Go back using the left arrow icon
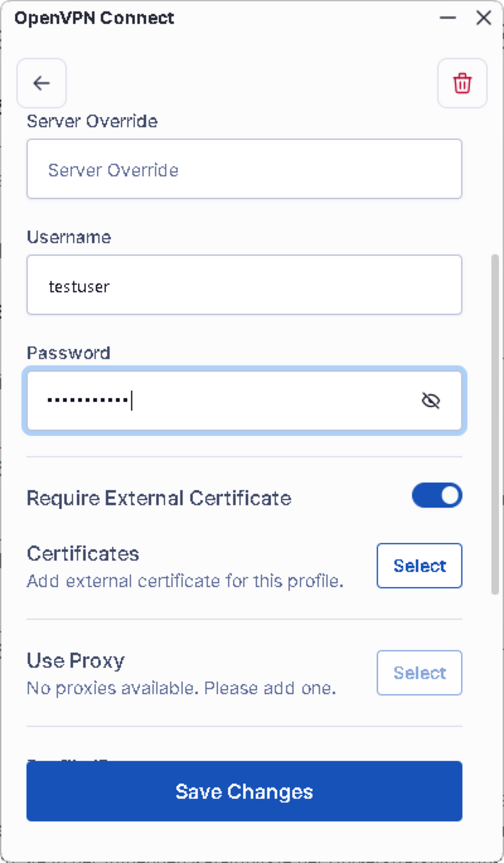Image resolution: width=504 pixels, height=863 pixels. click(41, 83)
